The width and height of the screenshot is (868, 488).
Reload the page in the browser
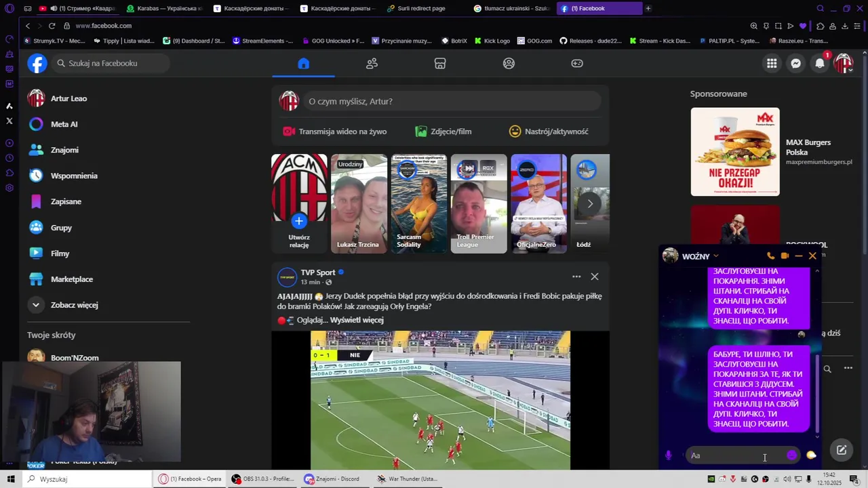pos(52,26)
